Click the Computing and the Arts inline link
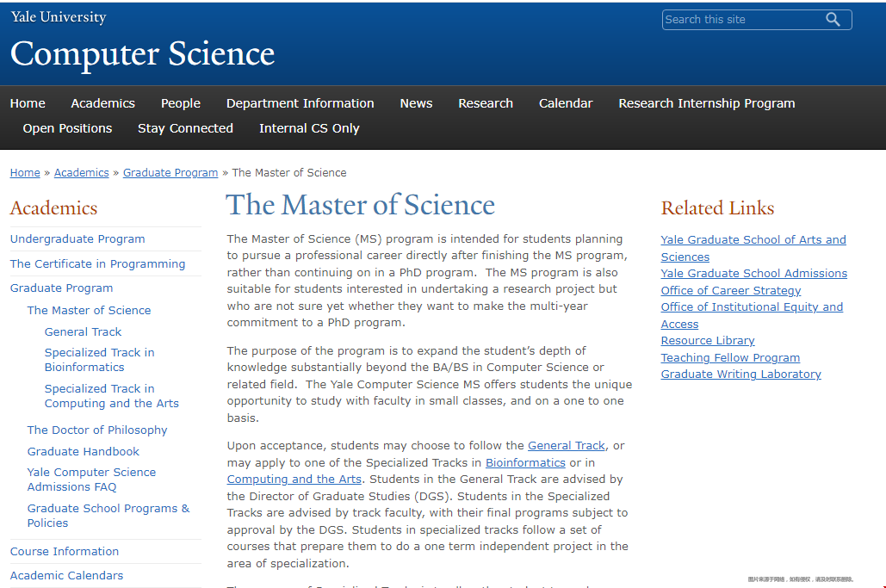The image size is (886, 588). (294, 480)
